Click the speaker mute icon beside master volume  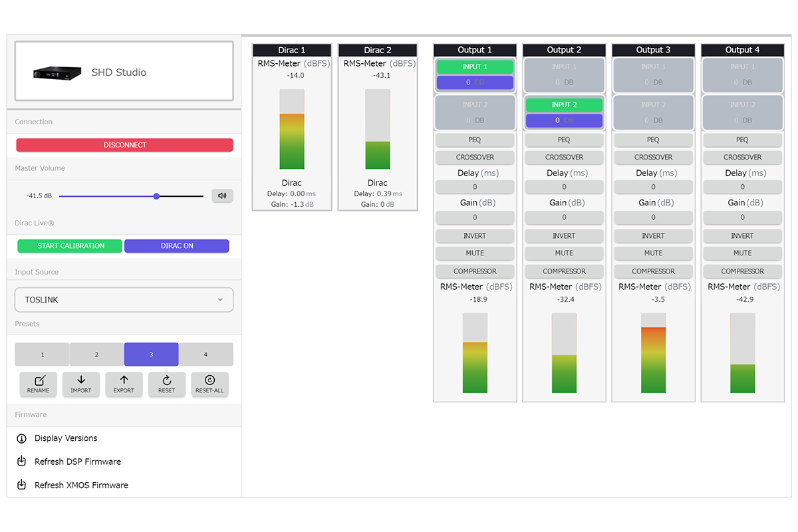(x=222, y=196)
